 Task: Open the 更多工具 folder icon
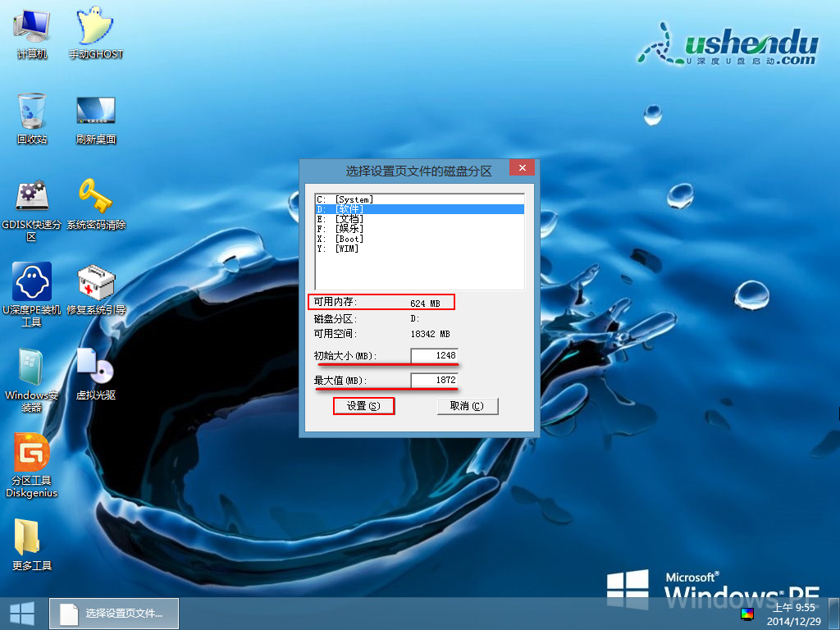32,545
